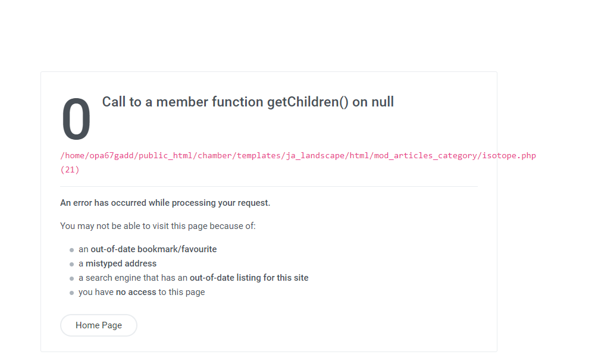
Task: Click the line number (21) text
Action: pos(70,170)
